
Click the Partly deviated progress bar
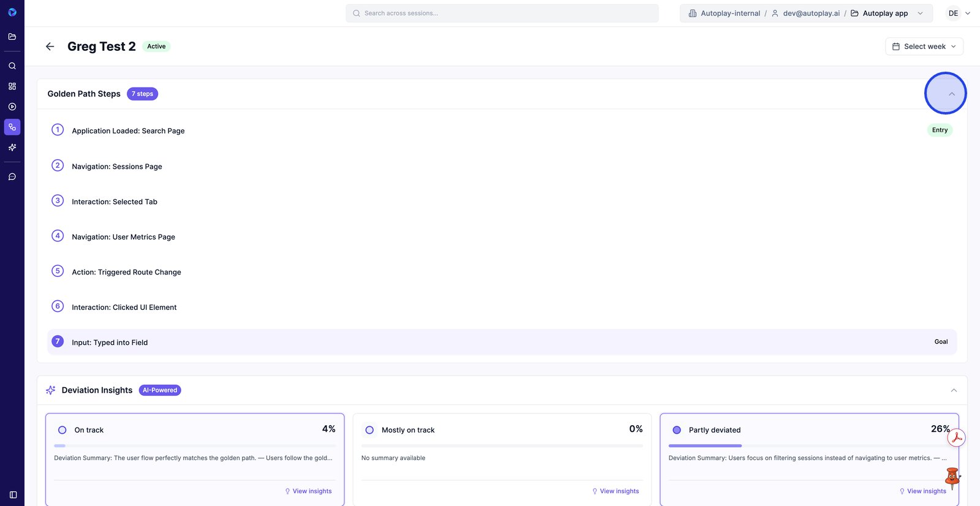tap(810, 445)
